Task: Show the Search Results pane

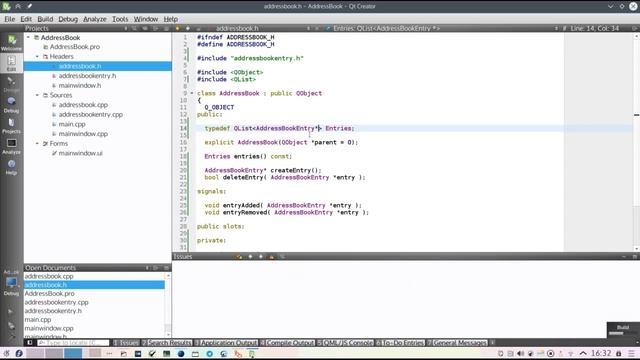Action: point(167,343)
